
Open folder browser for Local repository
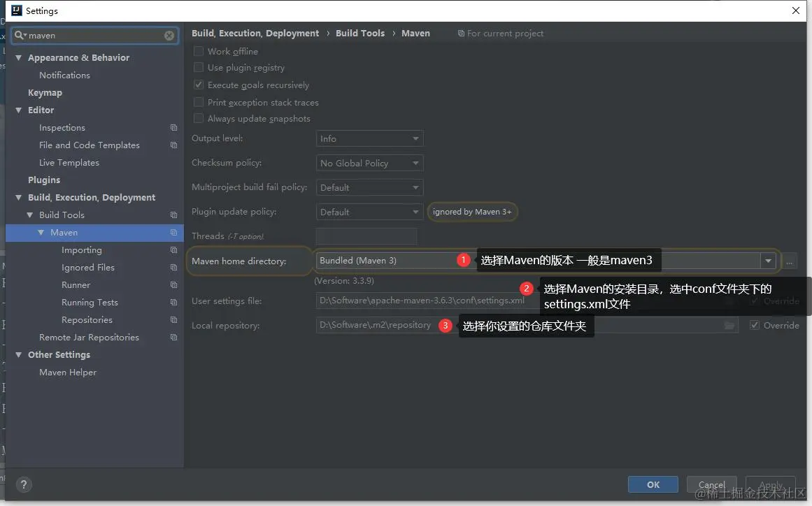(x=729, y=326)
